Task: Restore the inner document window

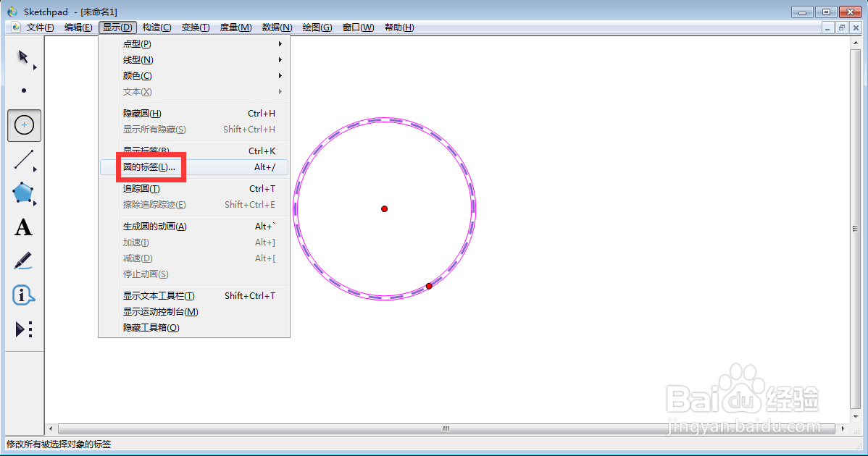Action: point(841,28)
